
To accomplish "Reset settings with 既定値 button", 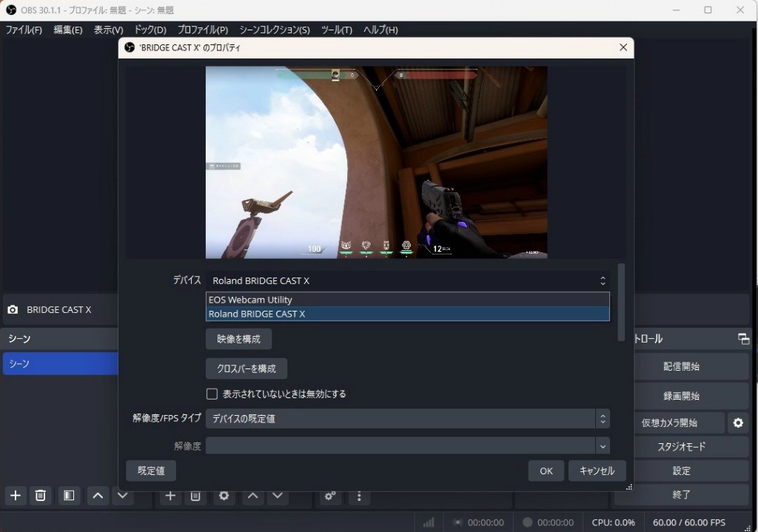I will tap(151, 471).
